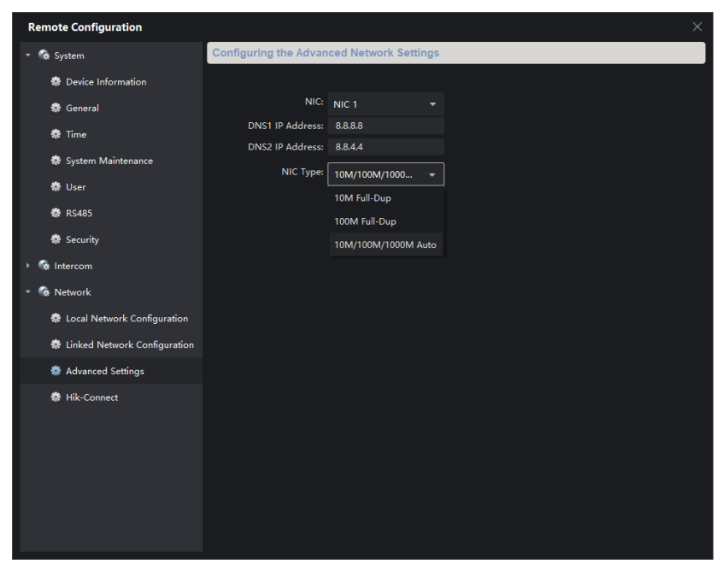The image size is (728, 576).
Task: Open Local Network Configuration page
Action: click(126, 319)
